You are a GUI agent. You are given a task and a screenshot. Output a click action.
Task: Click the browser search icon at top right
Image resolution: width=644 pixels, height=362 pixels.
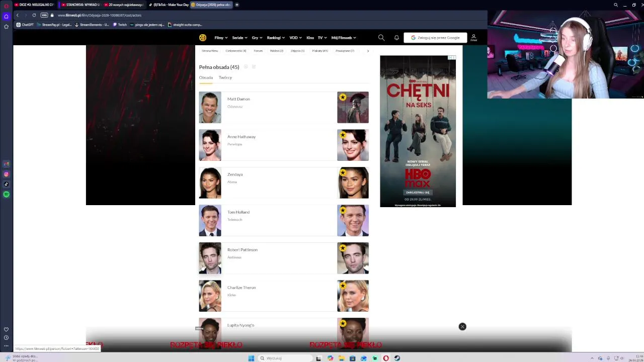coord(616,5)
